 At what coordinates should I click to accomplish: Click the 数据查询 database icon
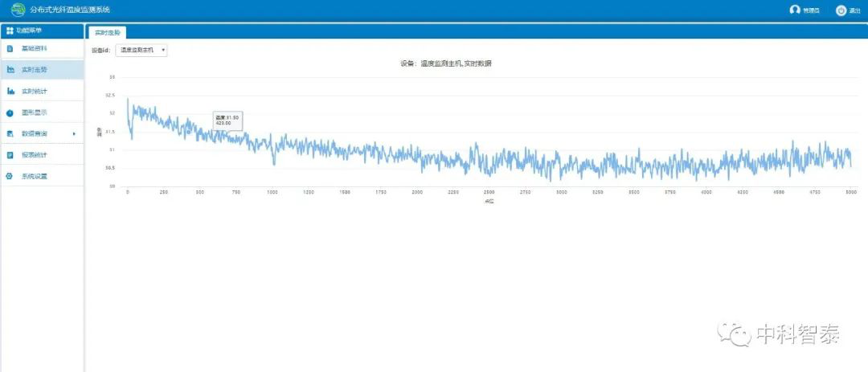10,133
